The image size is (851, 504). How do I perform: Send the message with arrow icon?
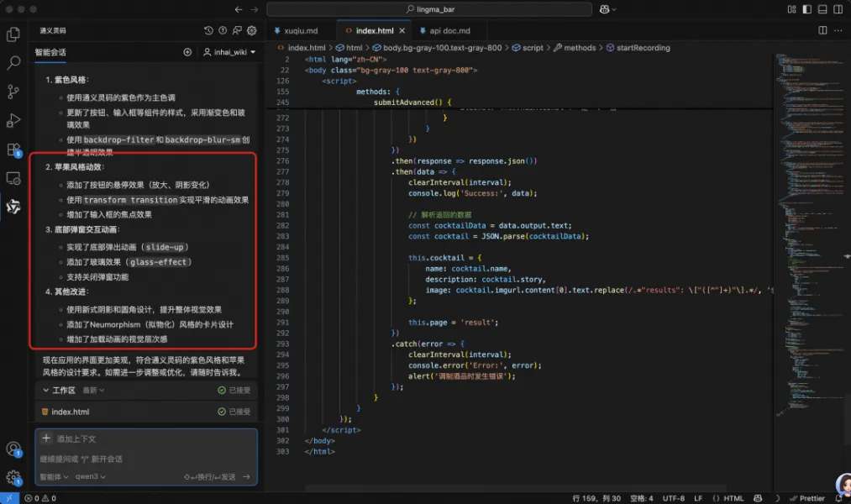click(246, 477)
